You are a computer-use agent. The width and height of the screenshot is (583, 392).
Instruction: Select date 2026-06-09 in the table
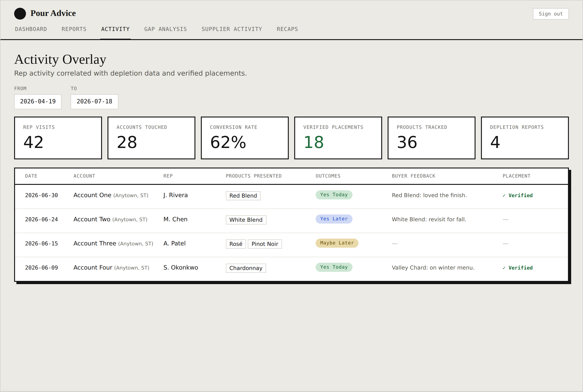coord(41,268)
